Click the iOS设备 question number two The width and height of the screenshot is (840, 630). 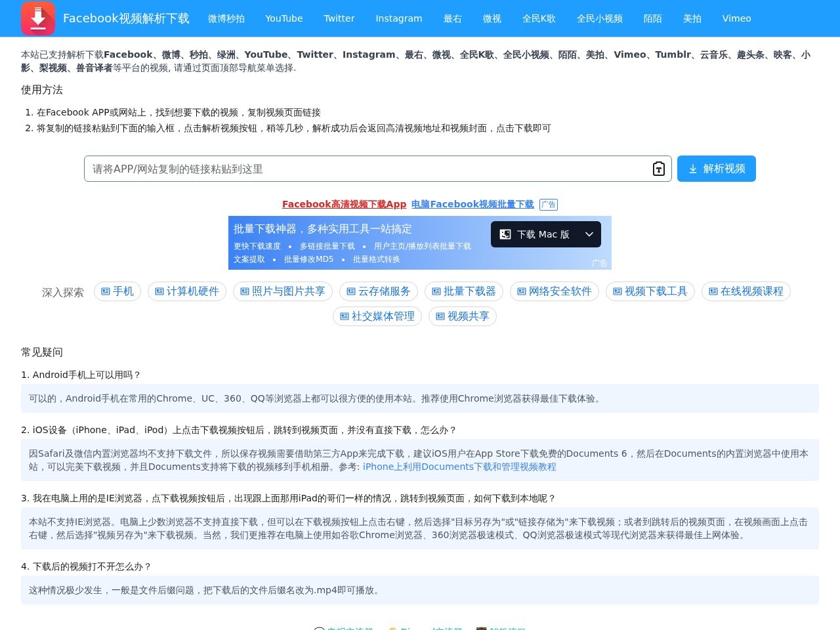tap(239, 430)
